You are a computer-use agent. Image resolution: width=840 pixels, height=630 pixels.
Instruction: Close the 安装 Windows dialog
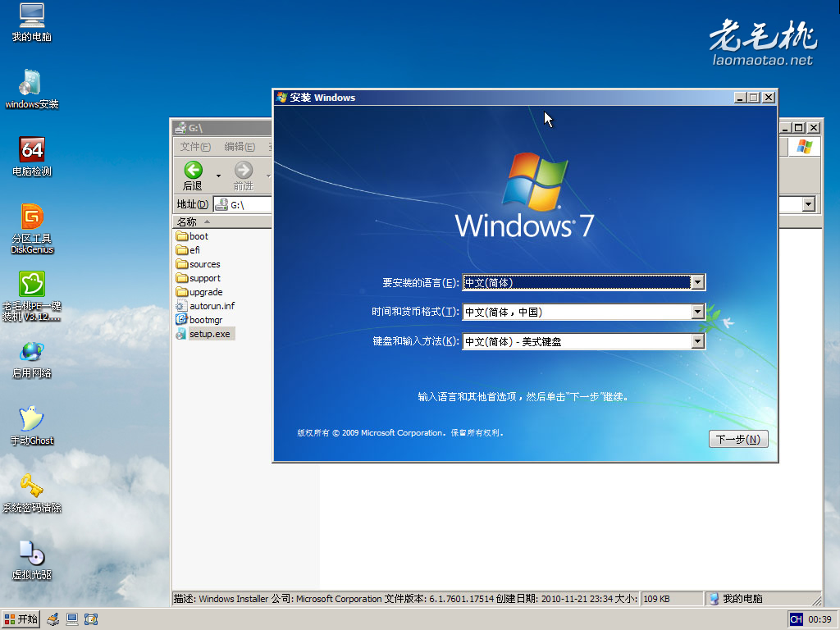tap(768, 97)
